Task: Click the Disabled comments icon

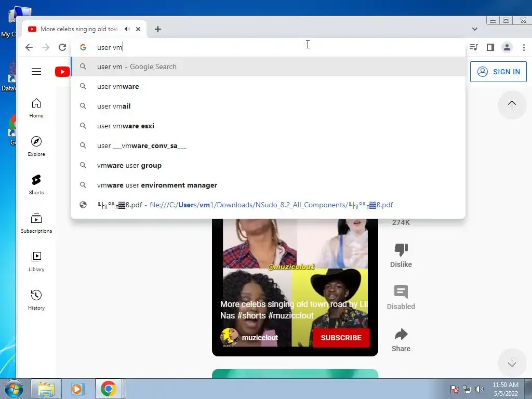Action: (x=401, y=292)
